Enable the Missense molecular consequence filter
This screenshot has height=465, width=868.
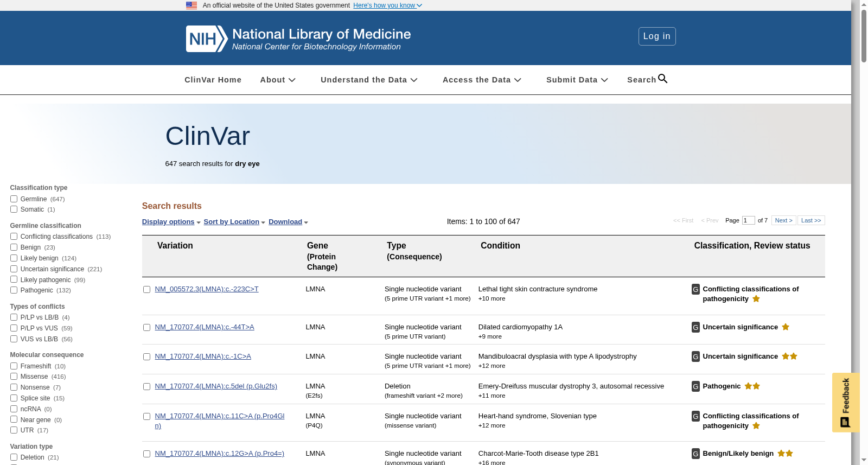tap(14, 377)
